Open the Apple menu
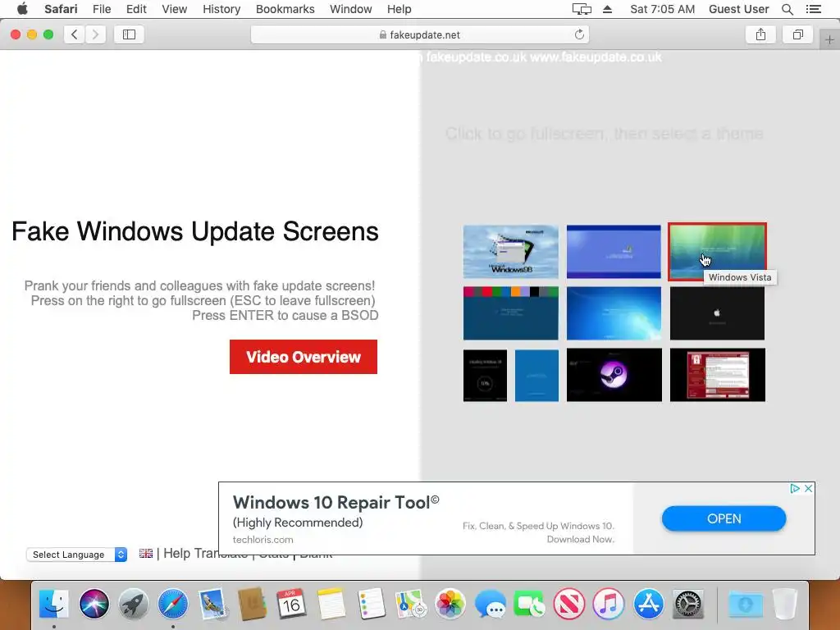The width and height of the screenshot is (840, 630). [22, 9]
